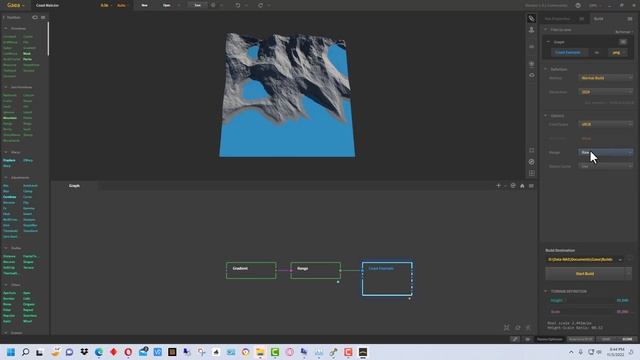Open the Build panel hamburger menu
This screenshot has width=640, height=360.
(630, 19)
